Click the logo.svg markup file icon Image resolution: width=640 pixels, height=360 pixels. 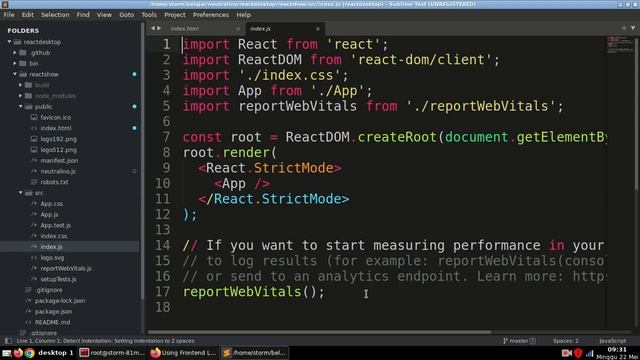pos(34,258)
